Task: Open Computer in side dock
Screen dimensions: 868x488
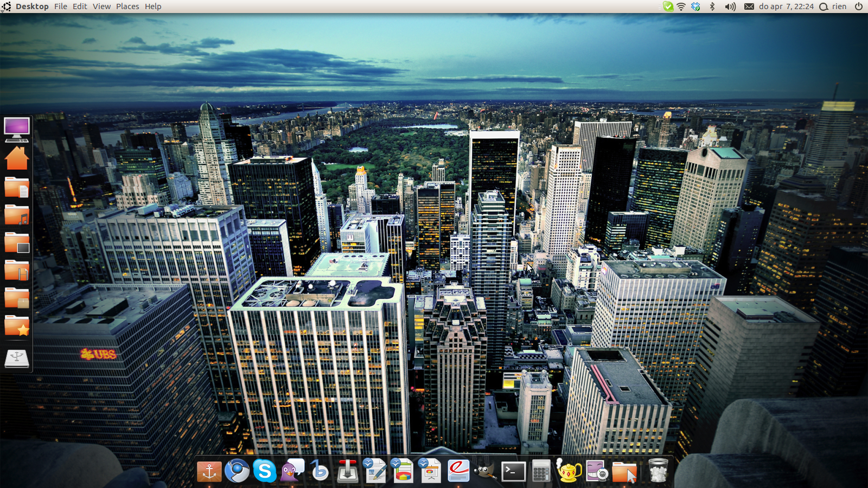Action: pos(17,130)
